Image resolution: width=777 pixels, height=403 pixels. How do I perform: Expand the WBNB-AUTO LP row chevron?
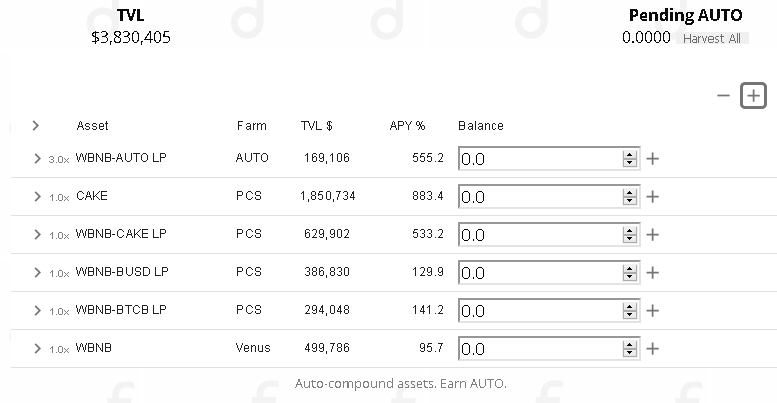(x=37, y=158)
